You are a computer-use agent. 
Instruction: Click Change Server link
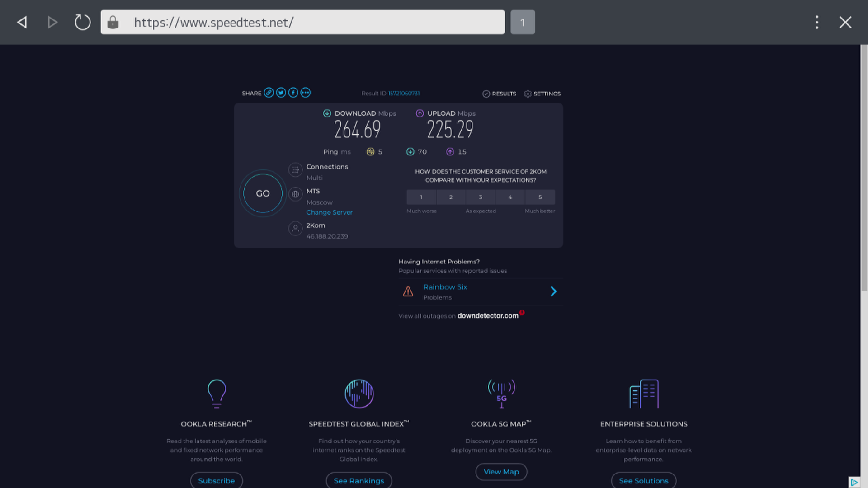pyautogui.click(x=329, y=212)
